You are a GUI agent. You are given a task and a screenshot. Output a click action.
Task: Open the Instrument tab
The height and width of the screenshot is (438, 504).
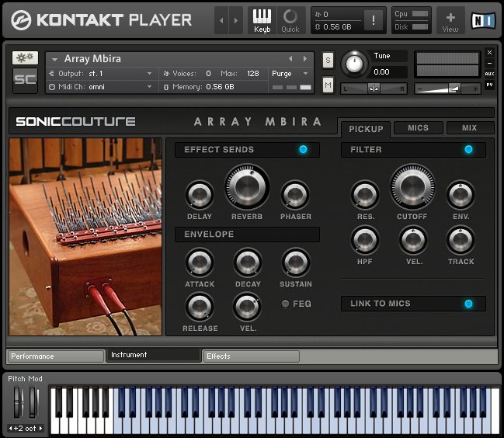[x=154, y=355]
